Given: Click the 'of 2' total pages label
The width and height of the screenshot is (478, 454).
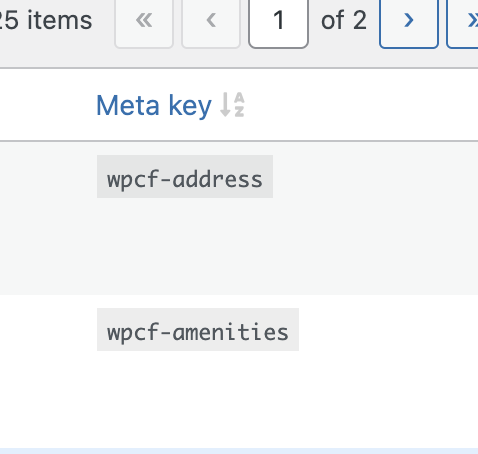Looking at the screenshot, I should [344, 21].
